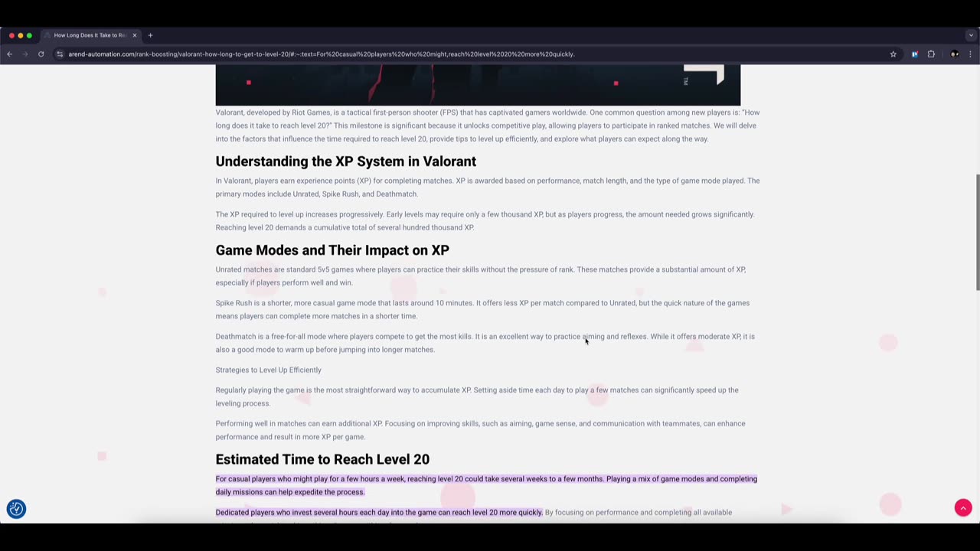The height and width of the screenshot is (551, 980).
Task: Open Chrome's three-dot menu
Action: point(970,54)
